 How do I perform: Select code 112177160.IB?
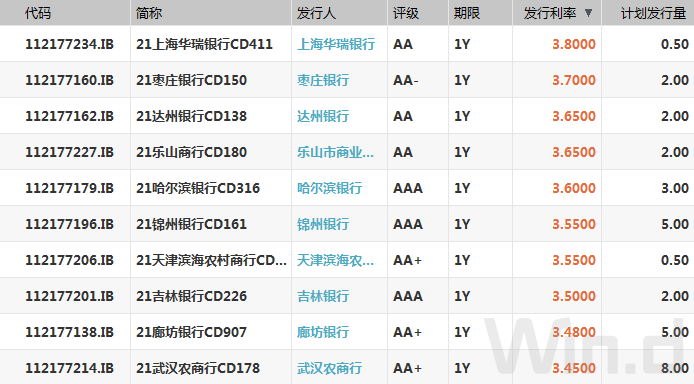pos(69,80)
